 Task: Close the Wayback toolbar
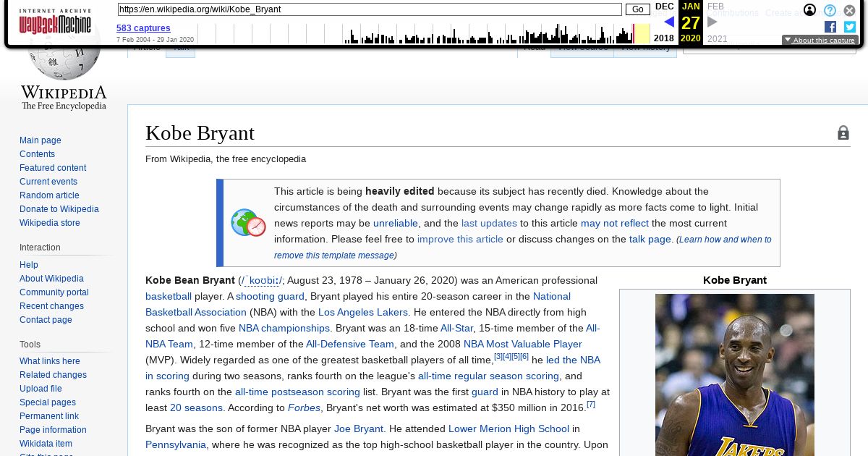(x=849, y=10)
